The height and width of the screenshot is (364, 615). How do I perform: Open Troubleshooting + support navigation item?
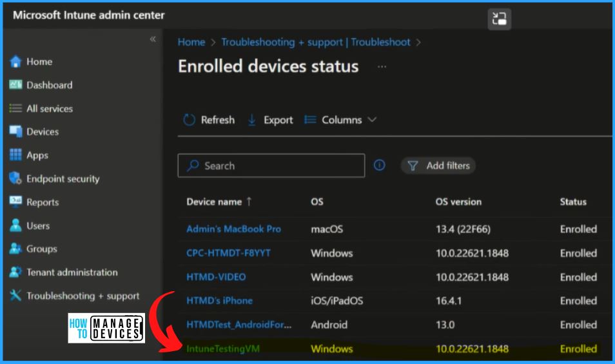[83, 296]
